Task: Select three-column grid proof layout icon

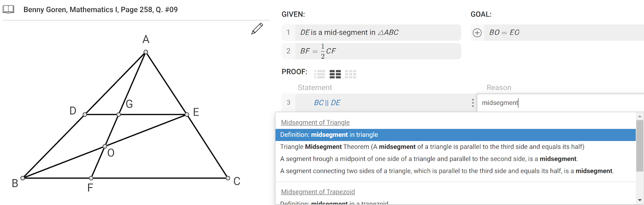Action: [351, 74]
